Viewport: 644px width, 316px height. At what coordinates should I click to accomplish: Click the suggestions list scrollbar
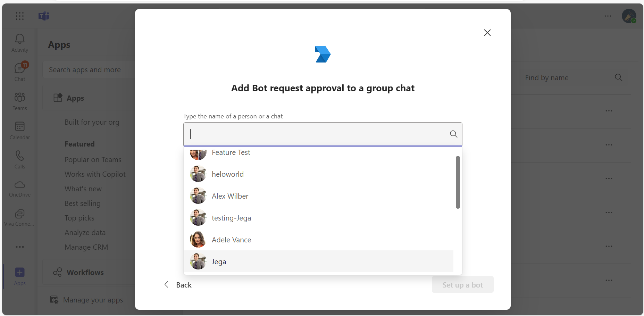458,182
